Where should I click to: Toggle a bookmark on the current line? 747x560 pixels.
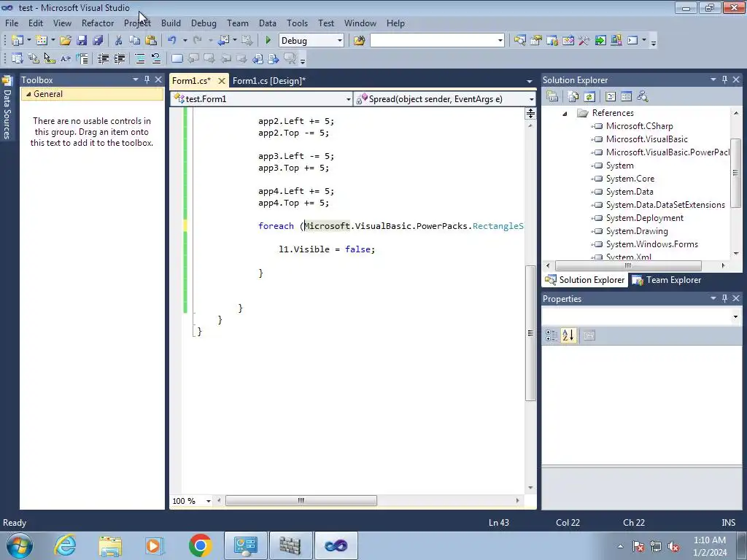tap(177, 58)
